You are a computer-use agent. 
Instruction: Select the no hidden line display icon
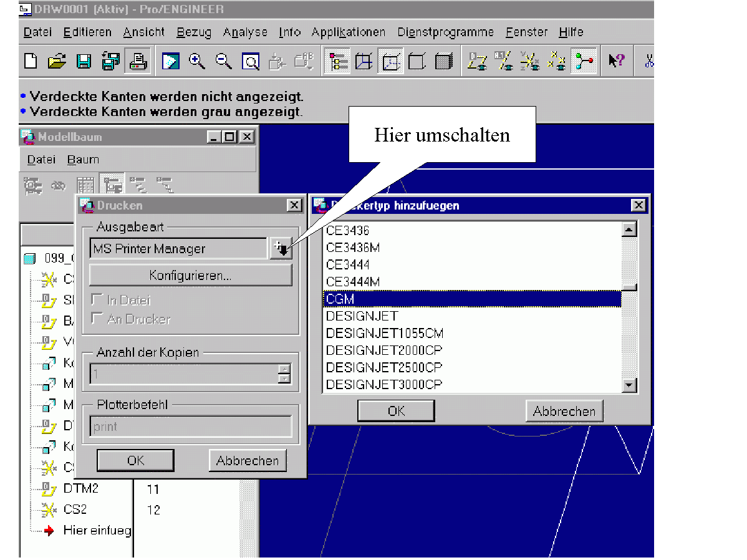pyautogui.click(x=417, y=61)
